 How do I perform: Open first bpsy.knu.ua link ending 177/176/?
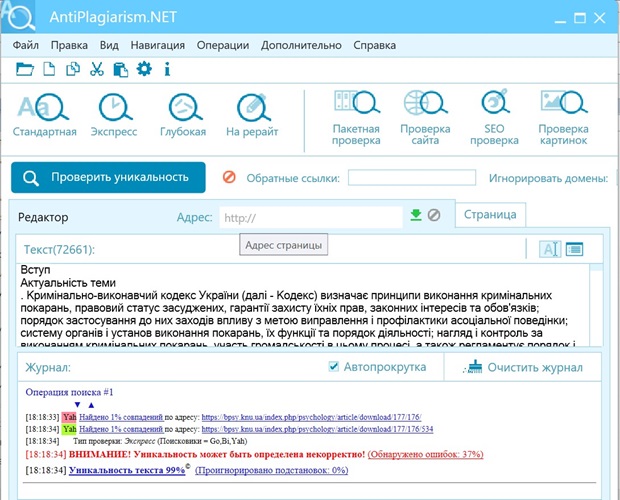[312, 417]
